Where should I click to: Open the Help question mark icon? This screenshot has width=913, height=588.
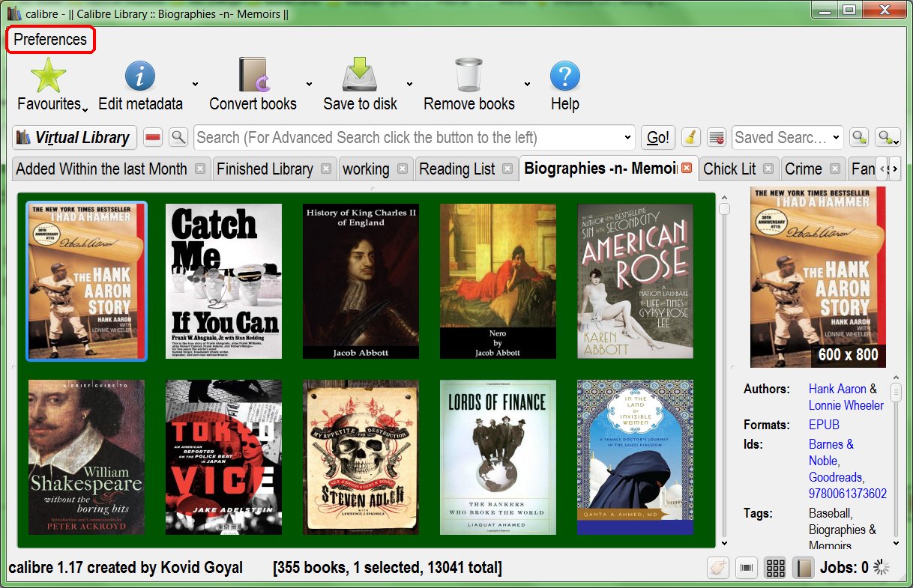coord(564,76)
